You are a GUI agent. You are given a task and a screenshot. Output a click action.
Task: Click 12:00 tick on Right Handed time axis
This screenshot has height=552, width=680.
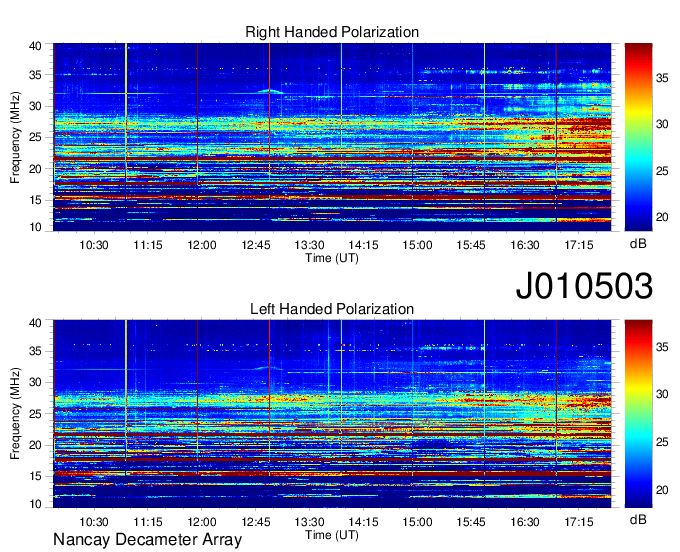202,245
